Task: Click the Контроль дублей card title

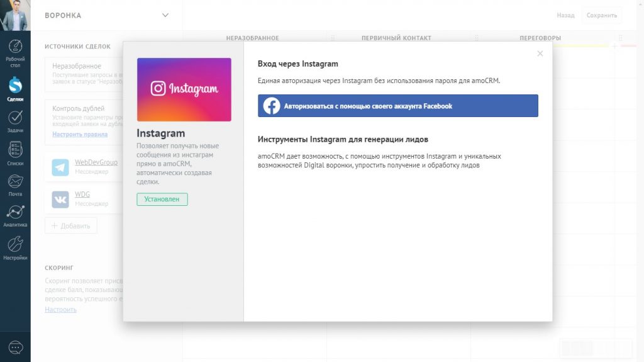Action: click(x=78, y=108)
